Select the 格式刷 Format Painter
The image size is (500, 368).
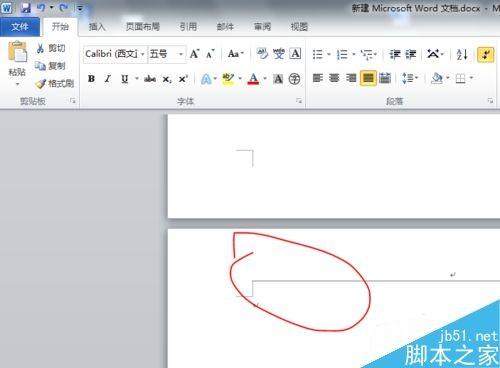55,83
